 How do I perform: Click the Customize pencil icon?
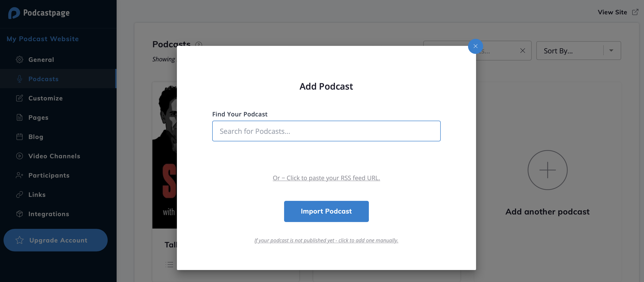coord(20,98)
